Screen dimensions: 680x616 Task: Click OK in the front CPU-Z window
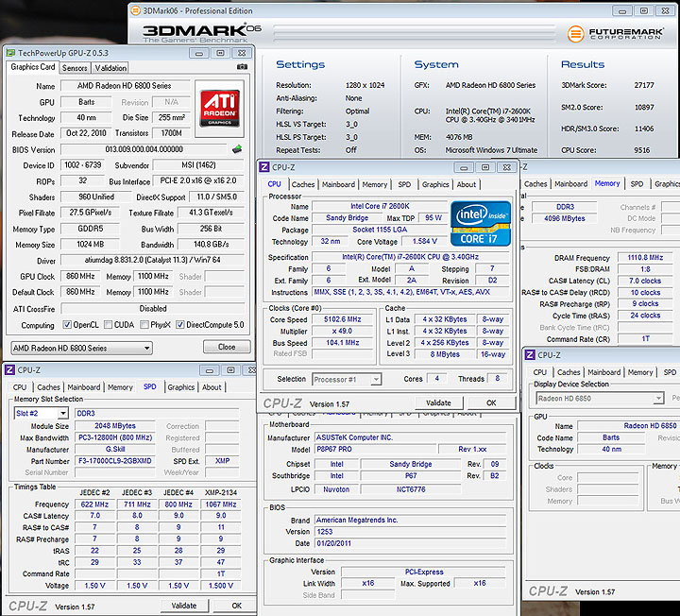click(491, 402)
